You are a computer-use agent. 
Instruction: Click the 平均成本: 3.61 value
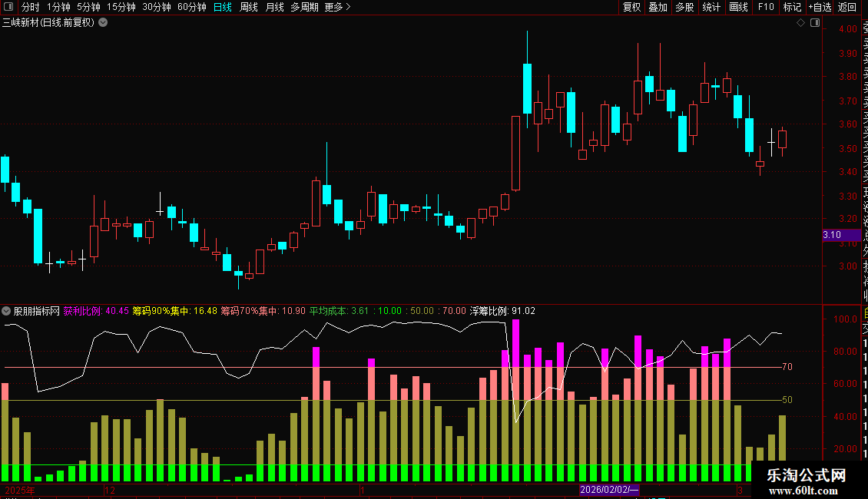pyautogui.click(x=339, y=311)
